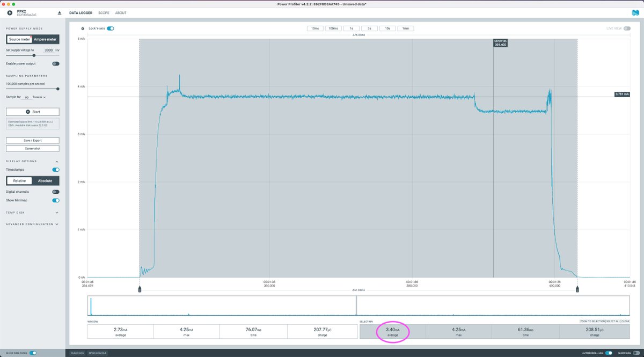Set time window to 100ms
The height and width of the screenshot is (357, 644).
tap(333, 28)
